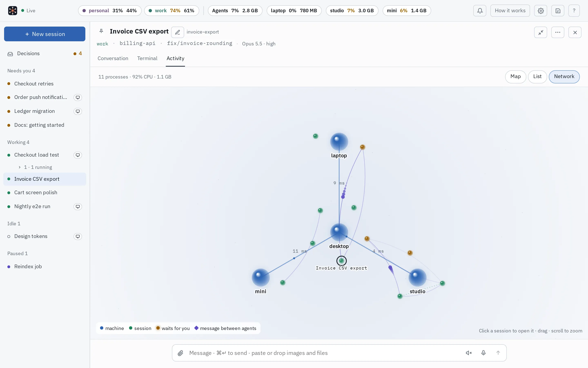Click the notifications bell icon
The image size is (588, 368).
(x=480, y=11)
